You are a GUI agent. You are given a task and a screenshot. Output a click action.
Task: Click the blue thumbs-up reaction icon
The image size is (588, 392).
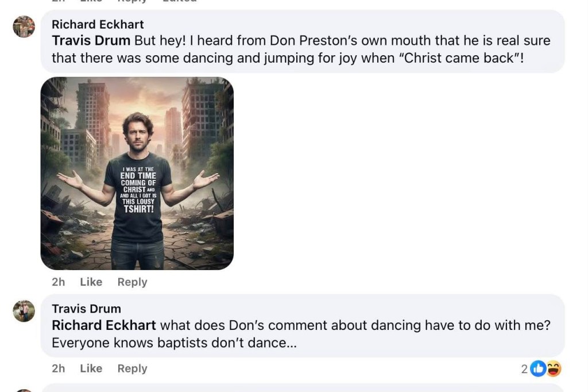pyautogui.click(x=538, y=369)
